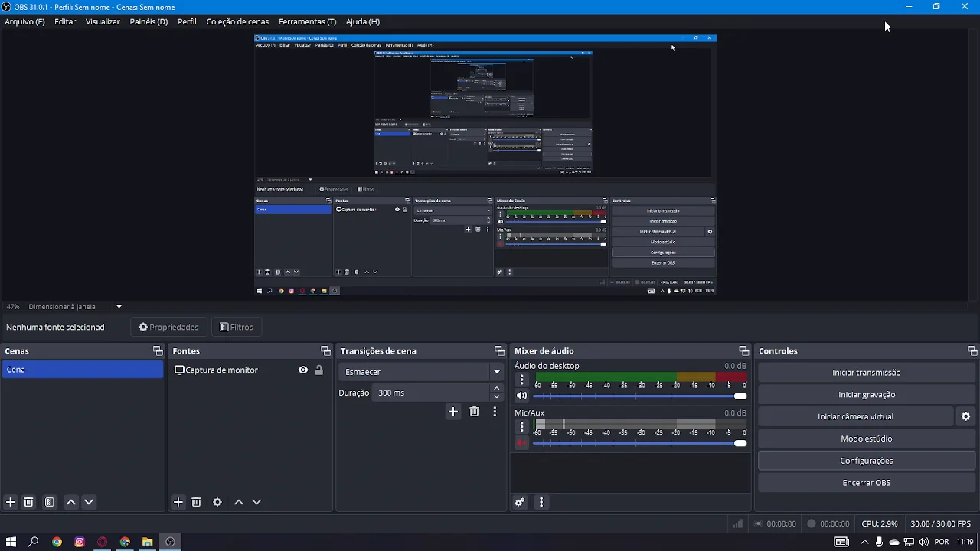Delete the scene transition
This screenshot has height=551, width=980.
click(474, 412)
